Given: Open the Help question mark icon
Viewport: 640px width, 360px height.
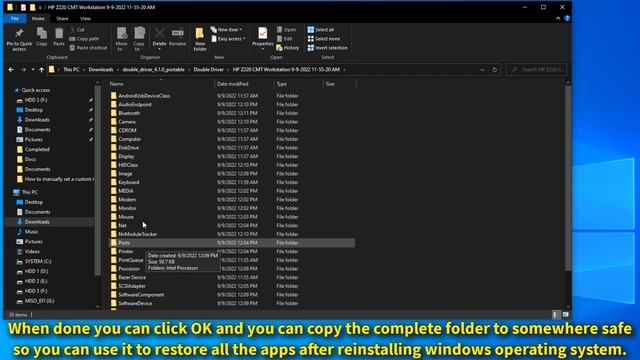Looking at the screenshot, I should pyautogui.click(x=567, y=18).
